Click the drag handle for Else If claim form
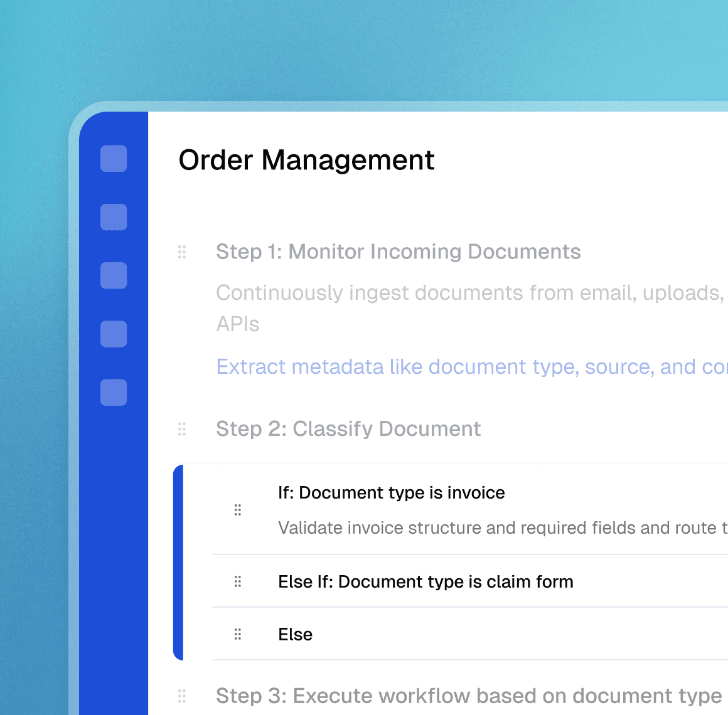The height and width of the screenshot is (715, 728). 238,581
